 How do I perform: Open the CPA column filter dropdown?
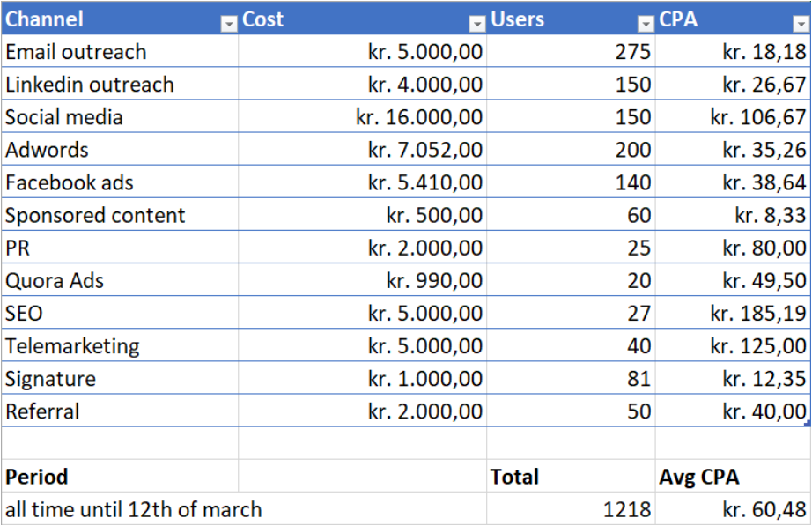click(801, 24)
